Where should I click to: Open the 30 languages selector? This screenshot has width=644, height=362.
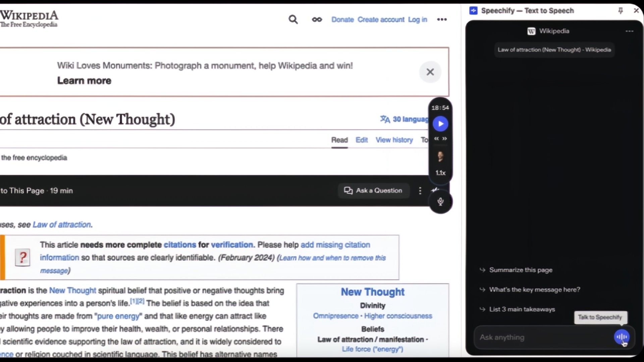click(404, 119)
